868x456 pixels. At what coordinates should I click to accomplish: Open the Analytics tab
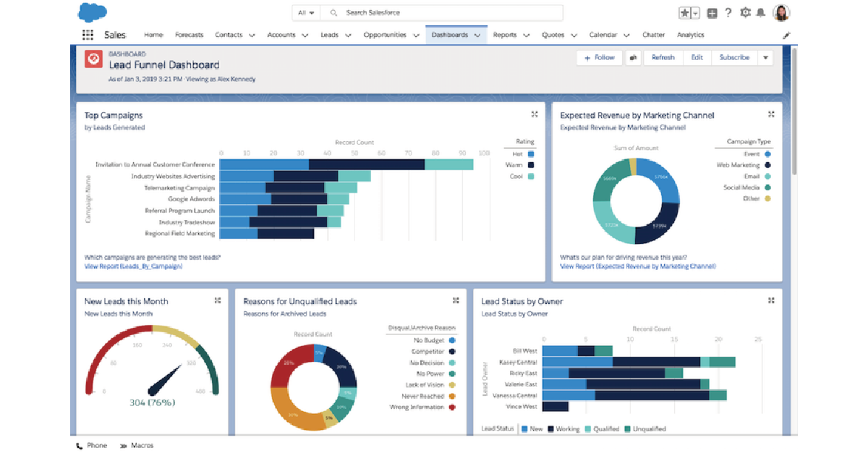[691, 35]
